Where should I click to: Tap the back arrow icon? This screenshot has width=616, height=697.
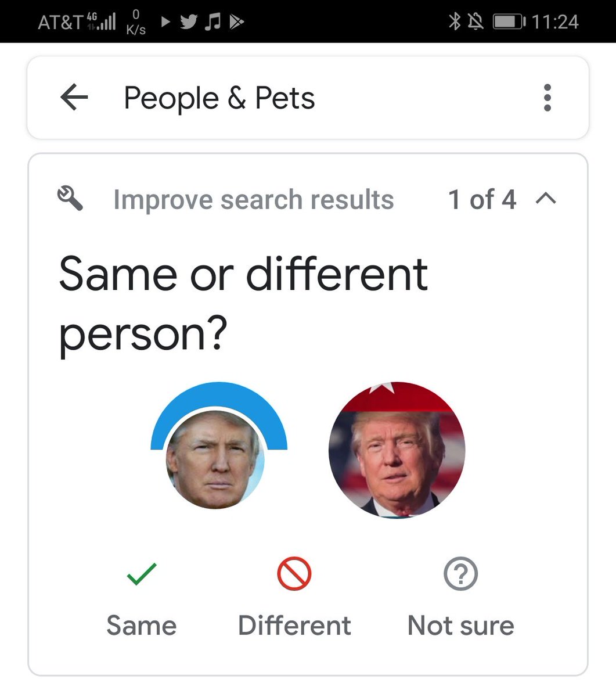tap(74, 97)
